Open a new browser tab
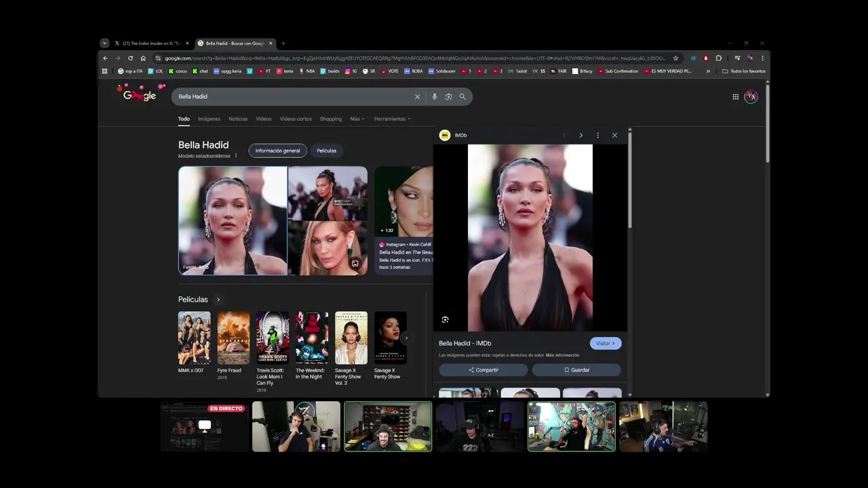Viewport: 868px width, 488px height. click(283, 43)
